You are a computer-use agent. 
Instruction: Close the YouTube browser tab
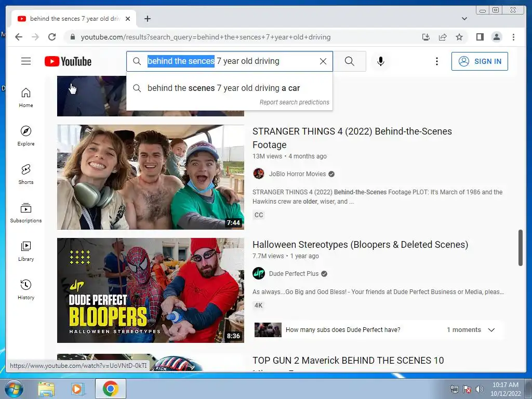pos(128,19)
